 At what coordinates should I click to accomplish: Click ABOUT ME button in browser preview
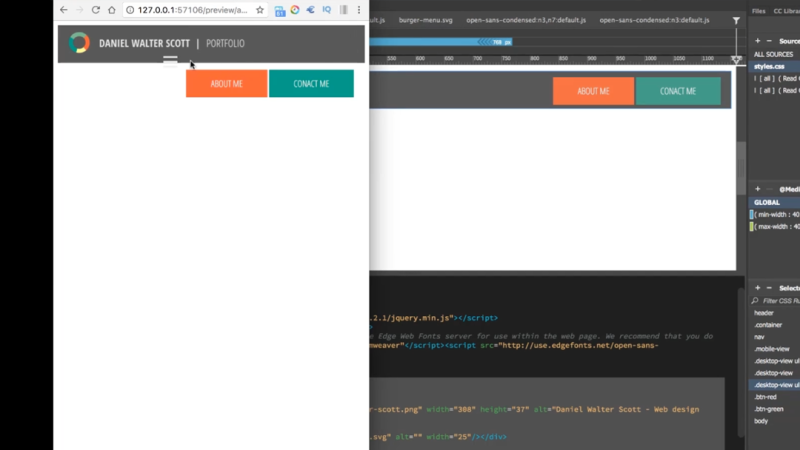point(227,84)
